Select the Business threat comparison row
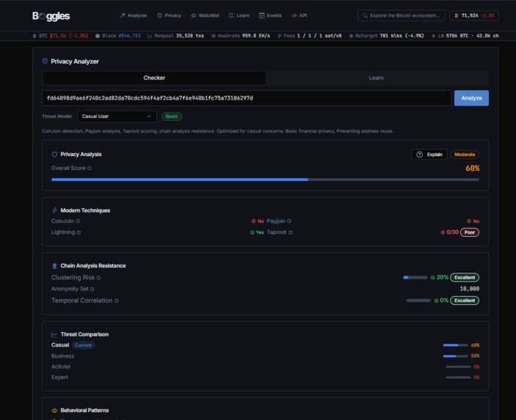This screenshot has width=516, height=420. [x=265, y=355]
